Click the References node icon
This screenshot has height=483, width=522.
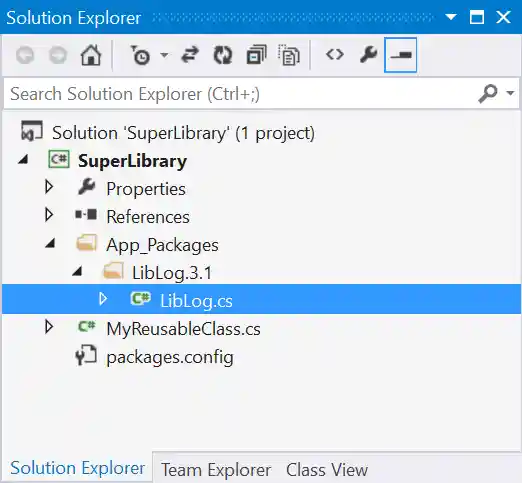tap(86, 214)
